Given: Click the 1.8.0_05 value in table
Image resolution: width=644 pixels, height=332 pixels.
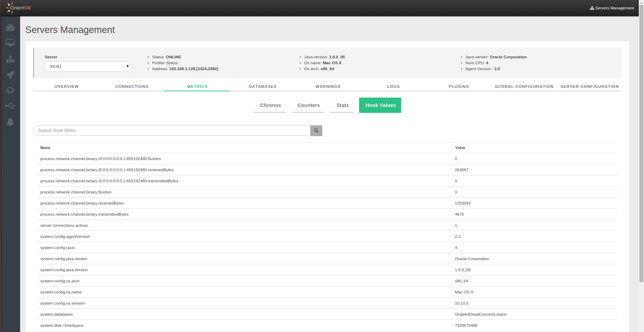Looking at the screenshot, I should pyautogui.click(x=463, y=270).
